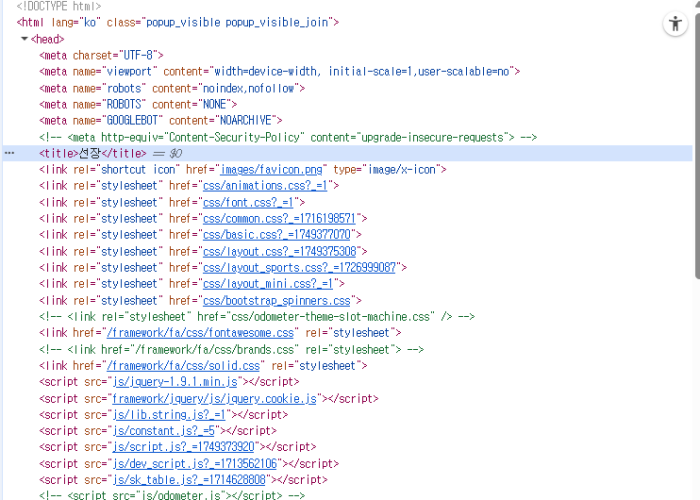This screenshot has height=500, width=700.
Task: Select the meta ROBOTS NONE row
Action: (x=138, y=104)
